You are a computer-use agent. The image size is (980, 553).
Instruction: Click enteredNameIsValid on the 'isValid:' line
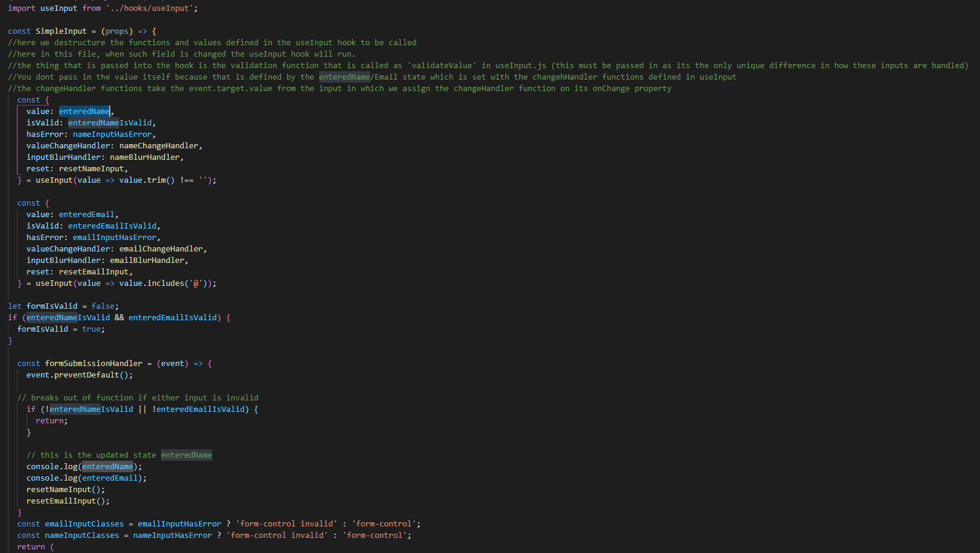tap(110, 123)
